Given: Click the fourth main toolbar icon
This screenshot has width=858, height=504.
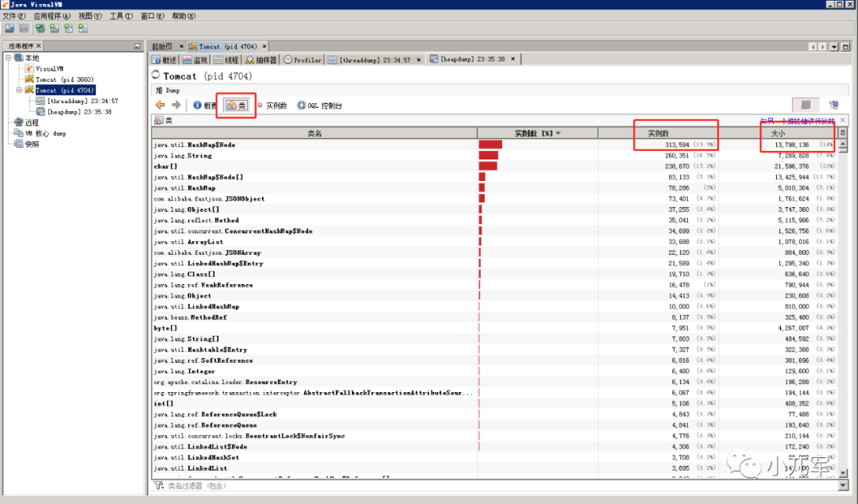Looking at the screenshot, I should tap(54, 28).
